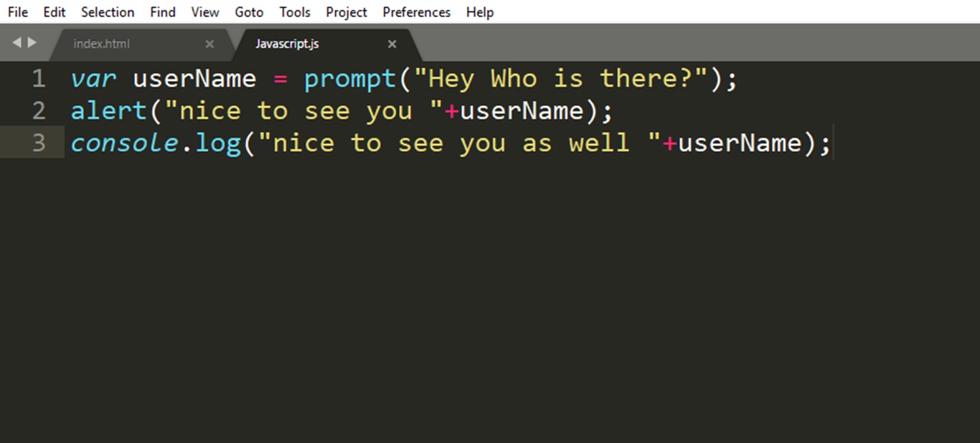Screen dimensions: 980x443
Task: Click line number 2 in the gutter
Action: pyautogui.click(x=39, y=110)
